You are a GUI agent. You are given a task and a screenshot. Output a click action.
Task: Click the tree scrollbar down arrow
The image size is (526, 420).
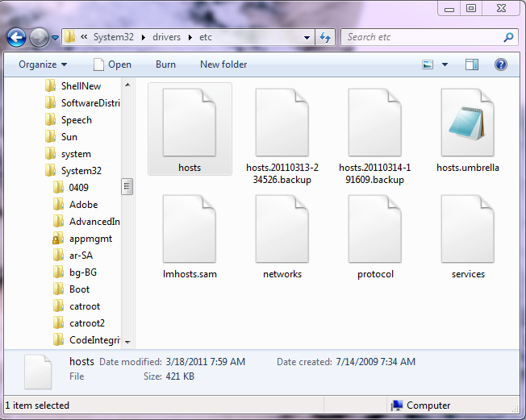(x=127, y=343)
